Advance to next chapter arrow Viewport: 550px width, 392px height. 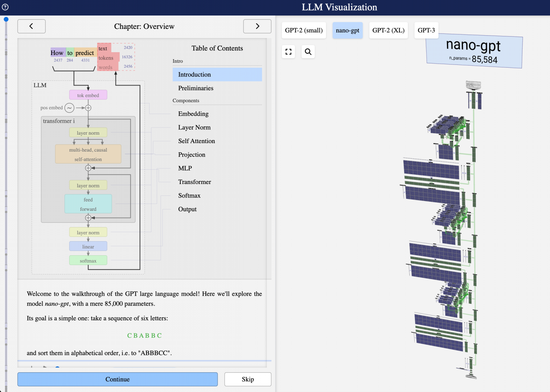coord(257,26)
